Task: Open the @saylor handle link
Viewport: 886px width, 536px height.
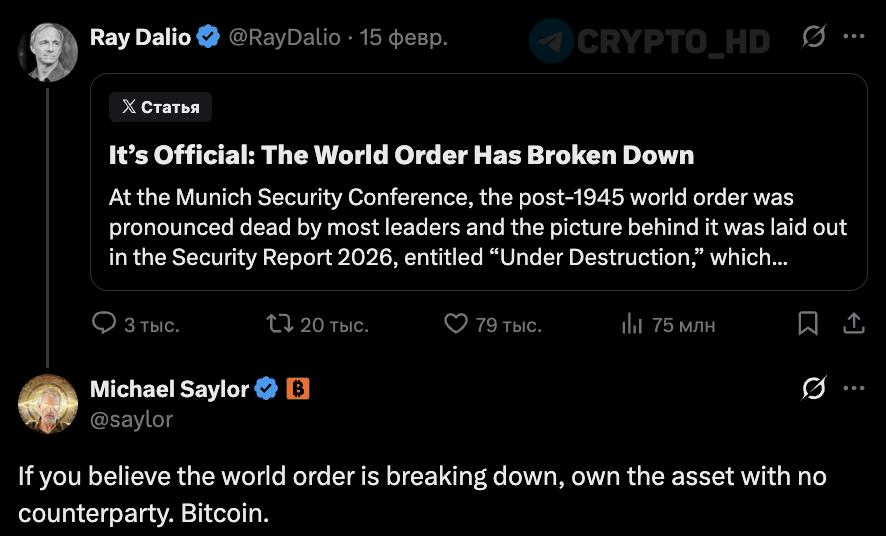Action: (x=131, y=419)
